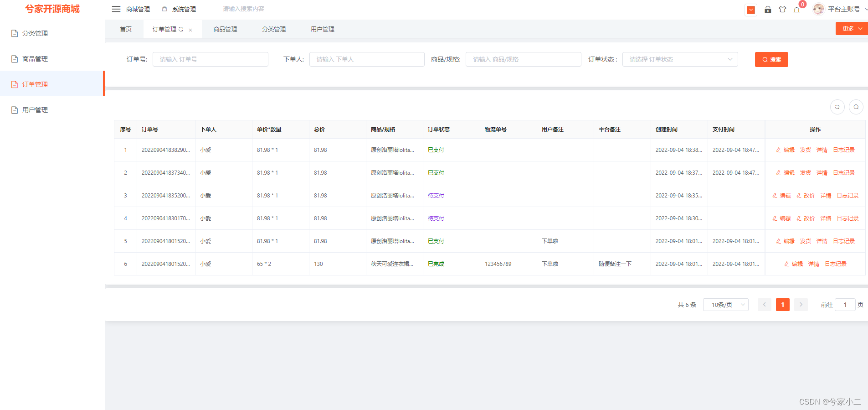Refresh the 订单管理 tab via its reload icon

point(181,29)
